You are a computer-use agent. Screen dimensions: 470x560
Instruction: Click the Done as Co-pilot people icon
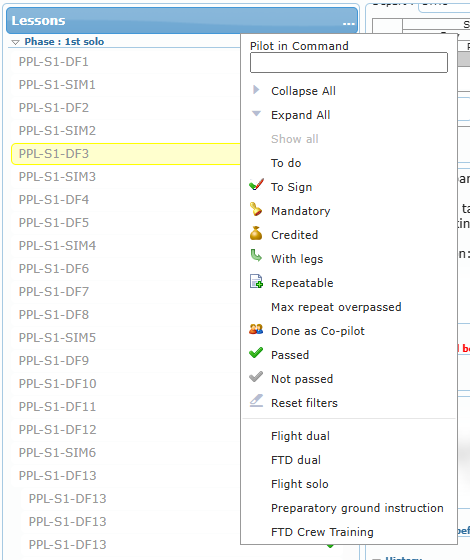(x=256, y=329)
